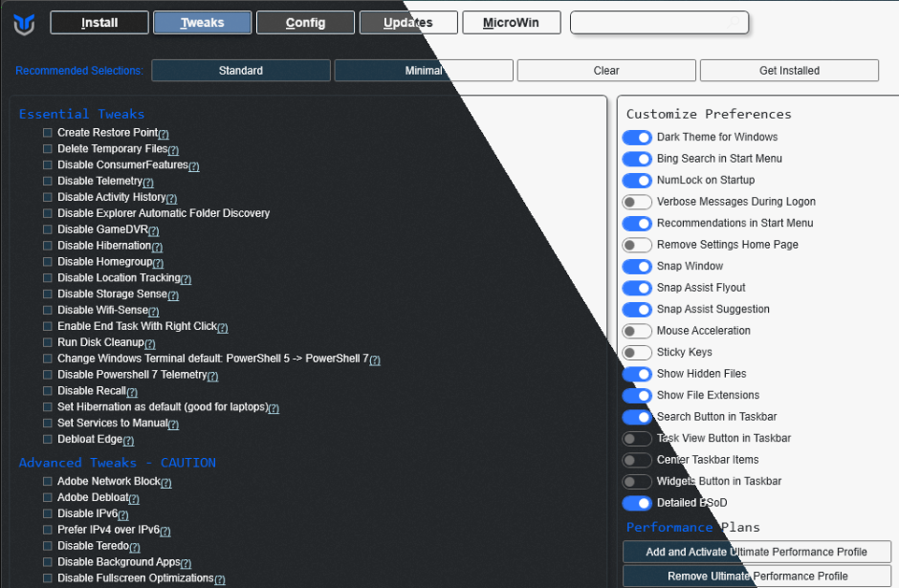Image resolution: width=899 pixels, height=588 pixels.
Task: Check Create Restore Point
Action: click(48, 132)
